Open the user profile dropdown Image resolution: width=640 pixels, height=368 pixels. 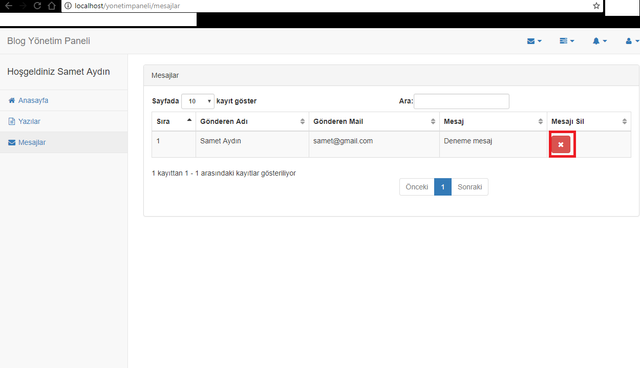(632, 41)
